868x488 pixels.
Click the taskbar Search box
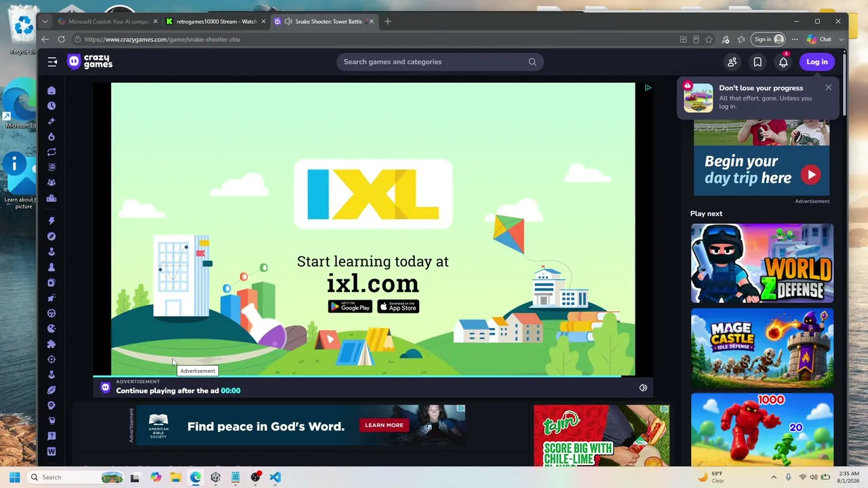pos(76,477)
